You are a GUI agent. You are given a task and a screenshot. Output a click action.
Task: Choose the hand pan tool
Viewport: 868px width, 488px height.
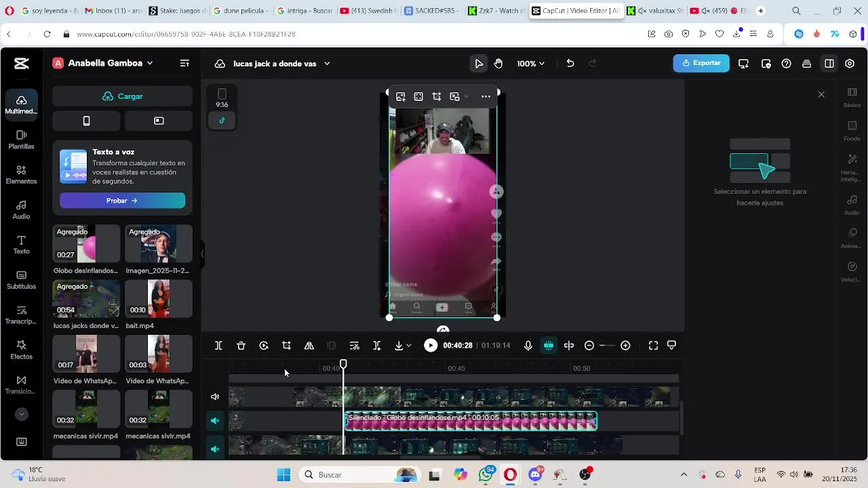498,63
